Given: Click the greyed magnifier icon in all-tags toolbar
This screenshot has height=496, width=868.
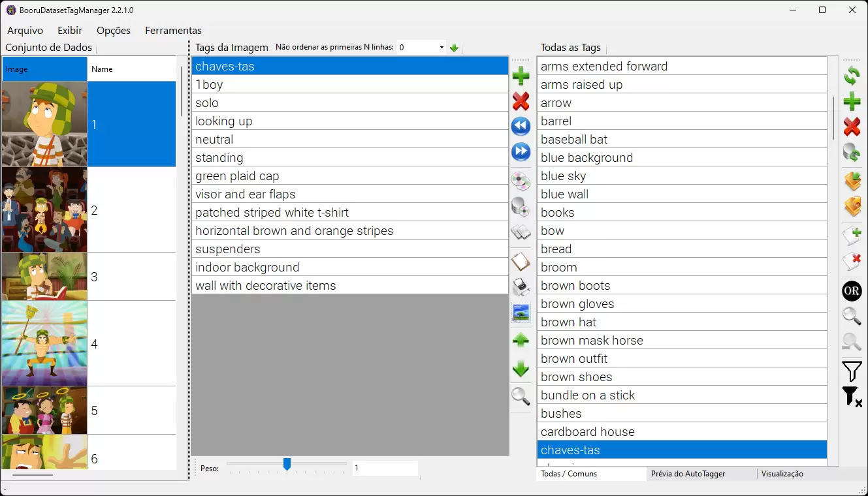Looking at the screenshot, I should pyautogui.click(x=852, y=342).
